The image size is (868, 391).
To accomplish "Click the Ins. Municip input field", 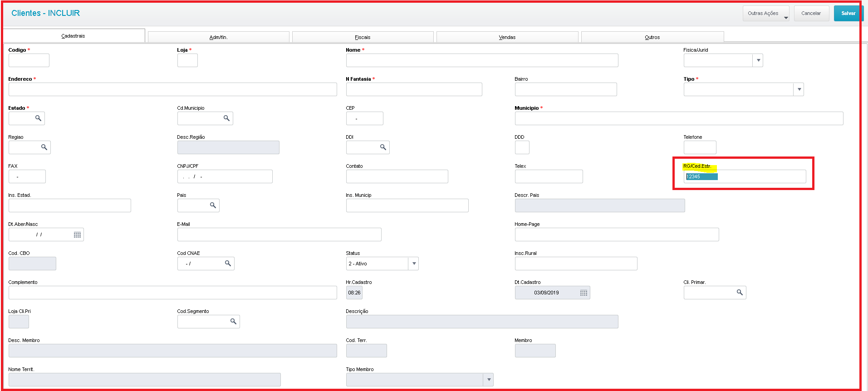I will pos(407,205).
